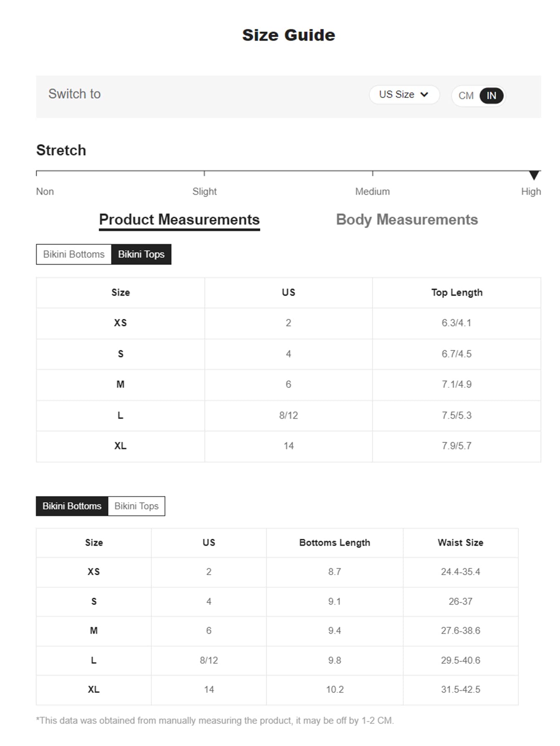
Task: Click the XS size cell in the bottoms table
Action: tap(94, 572)
